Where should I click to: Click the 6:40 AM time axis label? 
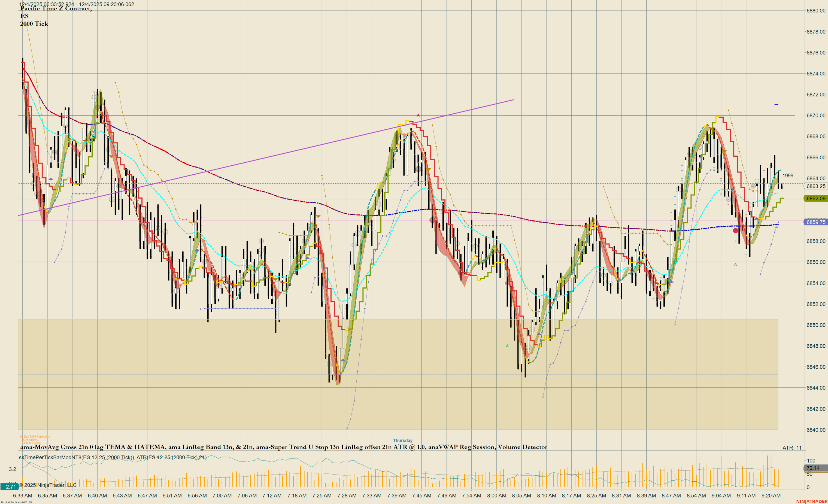click(97, 496)
